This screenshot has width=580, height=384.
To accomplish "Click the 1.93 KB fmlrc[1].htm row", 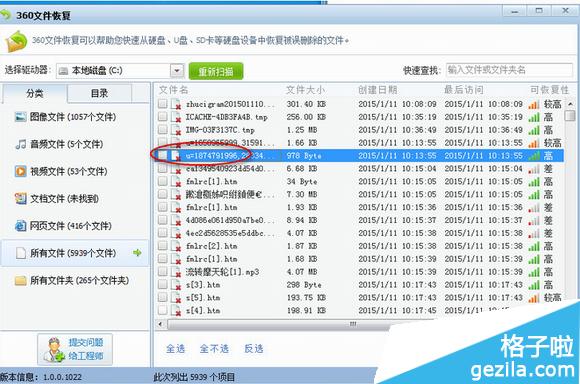I will [359, 208].
